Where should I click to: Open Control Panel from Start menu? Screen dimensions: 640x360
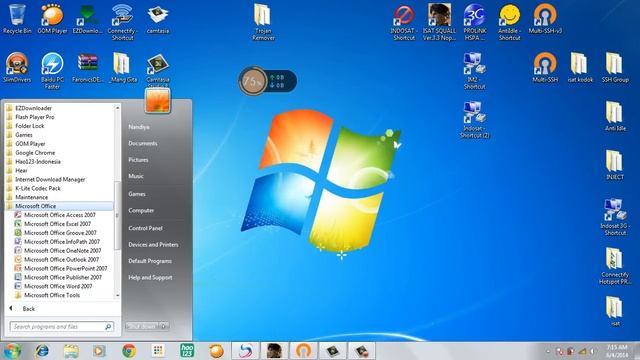(145, 228)
